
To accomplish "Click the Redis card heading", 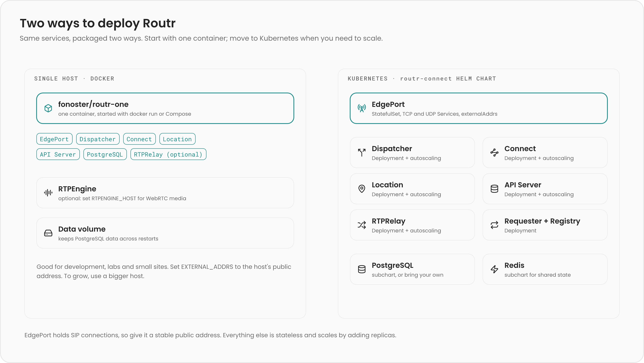I will (514, 265).
